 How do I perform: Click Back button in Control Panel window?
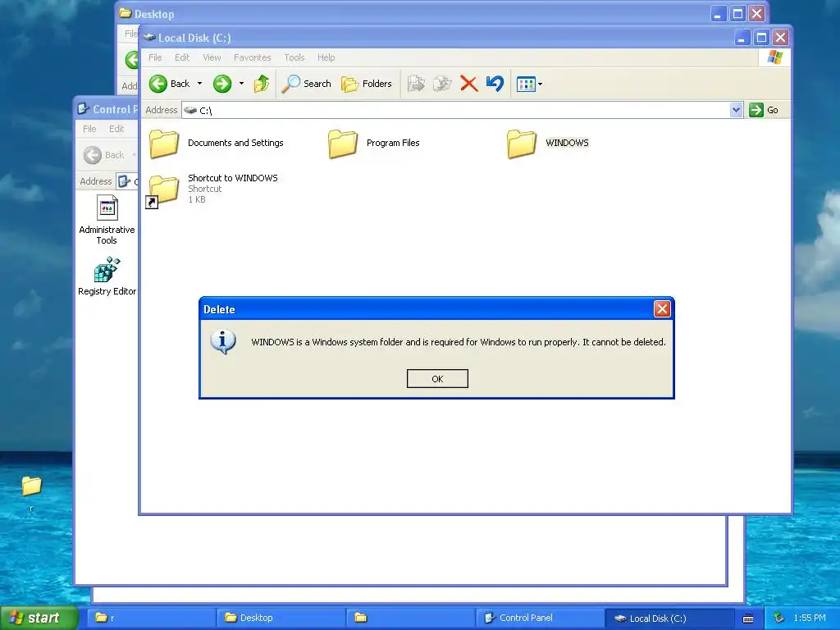104,155
